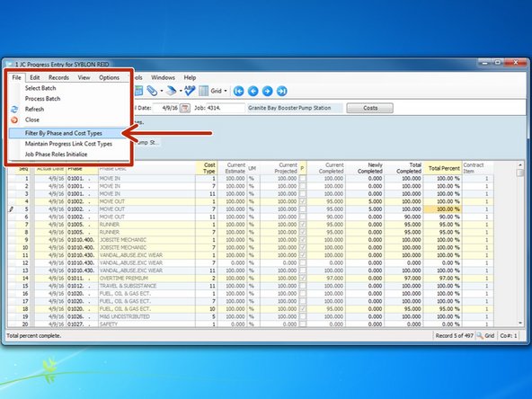Screen dimensions: 532x399
Task: Click Record 5 of 497 in status bar
Action: pos(454,335)
